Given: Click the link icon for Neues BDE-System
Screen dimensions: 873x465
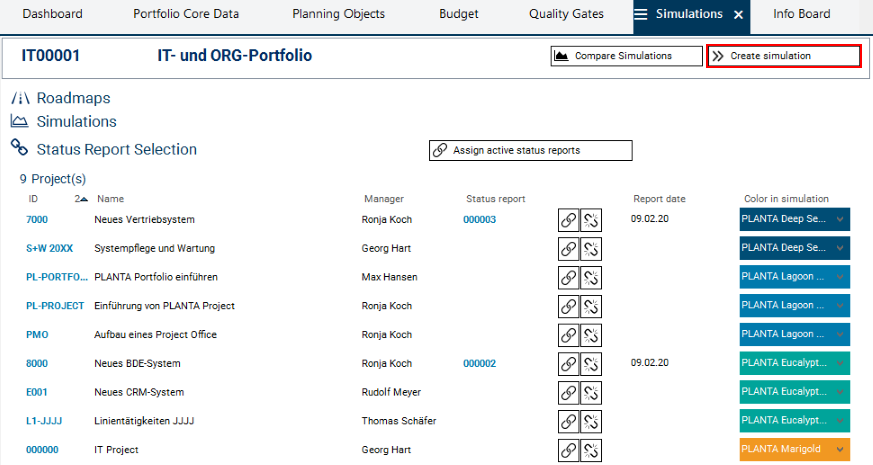Looking at the screenshot, I should click(568, 364).
